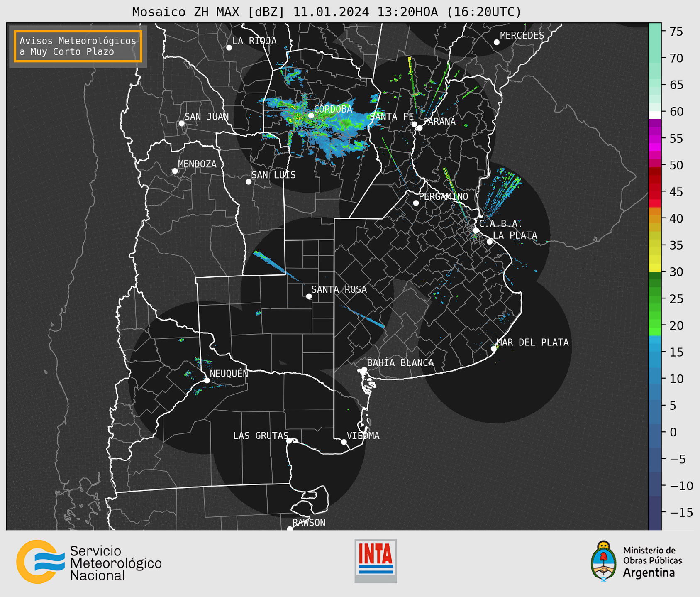Click the NEUQUÉN map label
This screenshot has width=700, height=597.
click(x=229, y=373)
